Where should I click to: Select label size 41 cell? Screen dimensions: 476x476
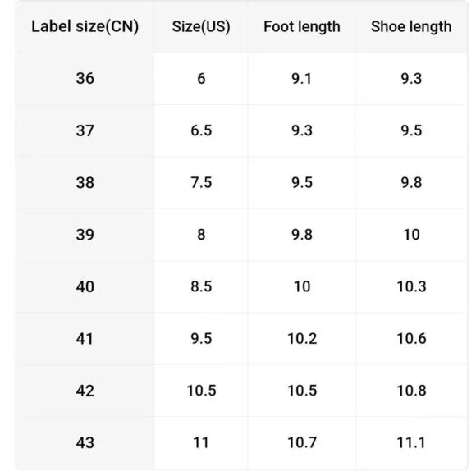coord(85,339)
